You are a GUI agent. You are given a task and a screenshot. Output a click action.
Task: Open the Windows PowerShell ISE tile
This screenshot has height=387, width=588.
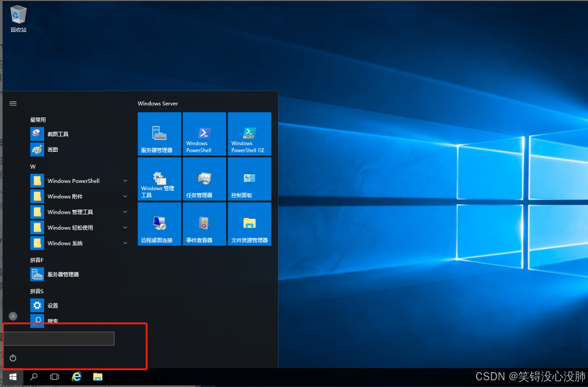tap(249, 134)
